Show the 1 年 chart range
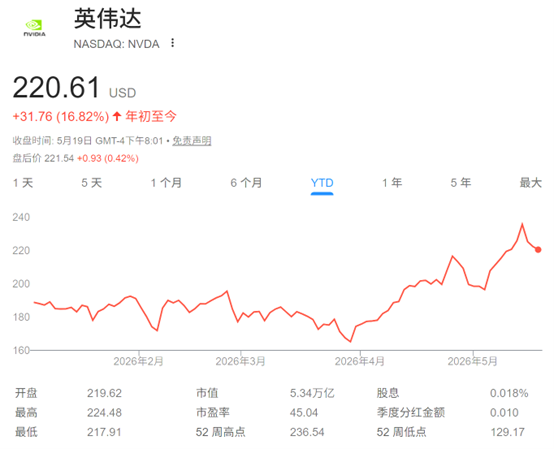This screenshot has height=449, width=554. click(x=392, y=183)
